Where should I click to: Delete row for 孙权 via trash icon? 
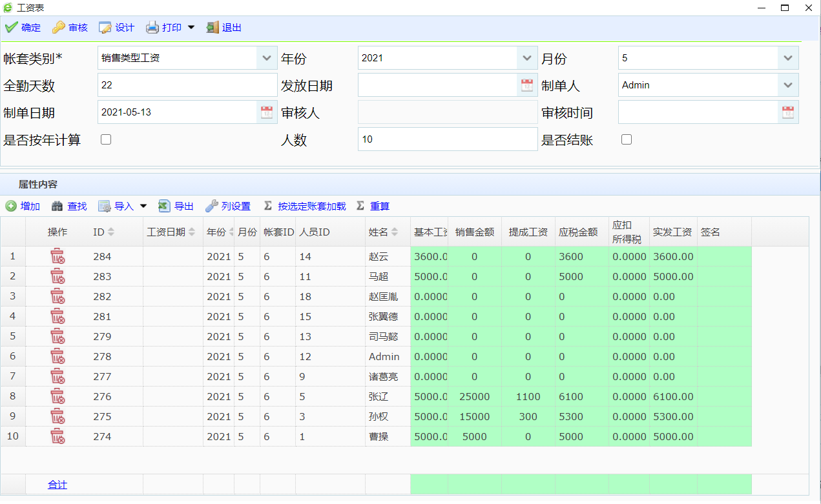coord(57,416)
